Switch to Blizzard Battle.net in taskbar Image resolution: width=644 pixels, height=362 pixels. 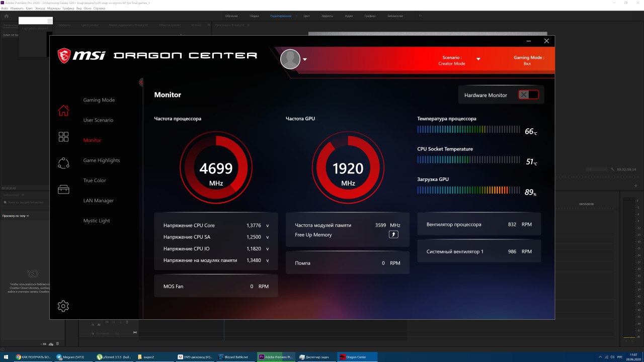[x=236, y=357]
